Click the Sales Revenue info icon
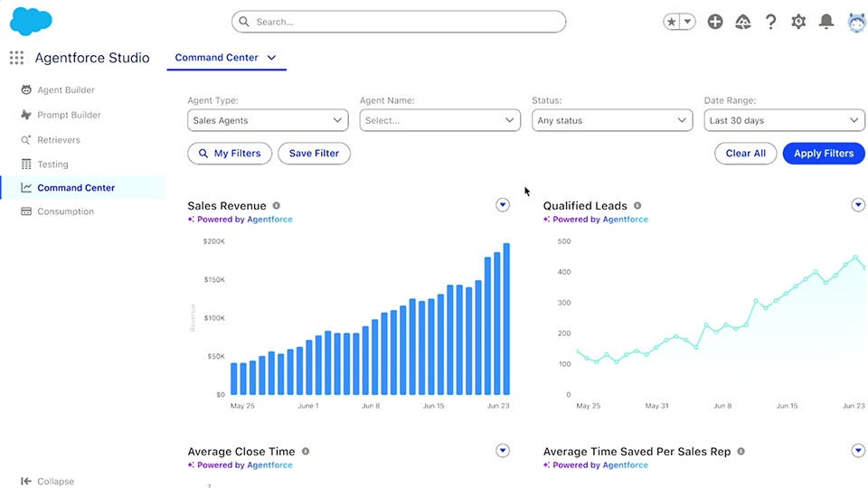This screenshot has height=488, width=868. [277, 206]
